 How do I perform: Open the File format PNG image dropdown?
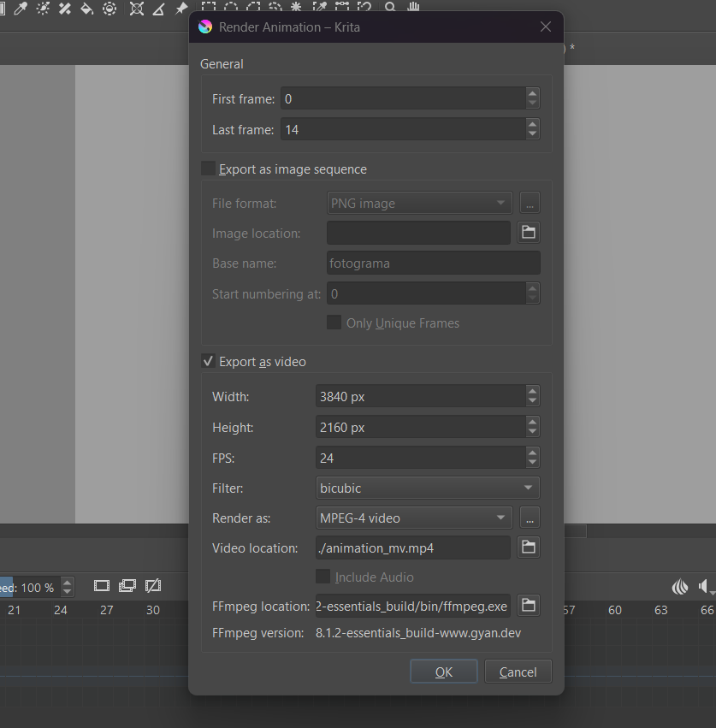(x=419, y=203)
